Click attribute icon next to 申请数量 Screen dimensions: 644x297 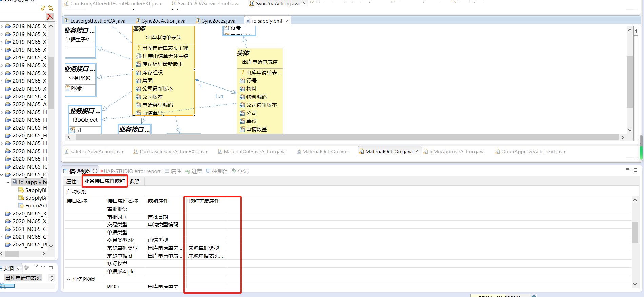[x=242, y=129]
